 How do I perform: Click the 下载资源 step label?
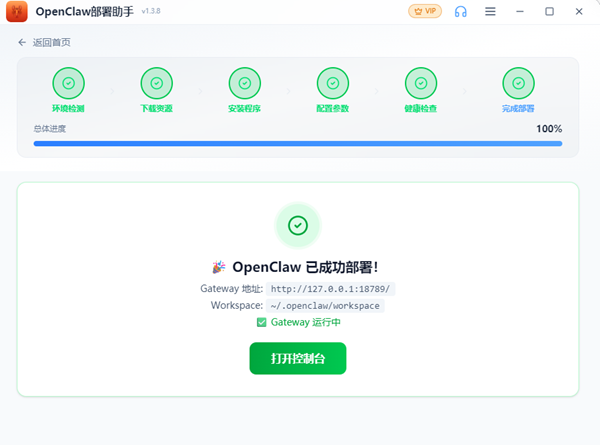(x=157, y=109)
